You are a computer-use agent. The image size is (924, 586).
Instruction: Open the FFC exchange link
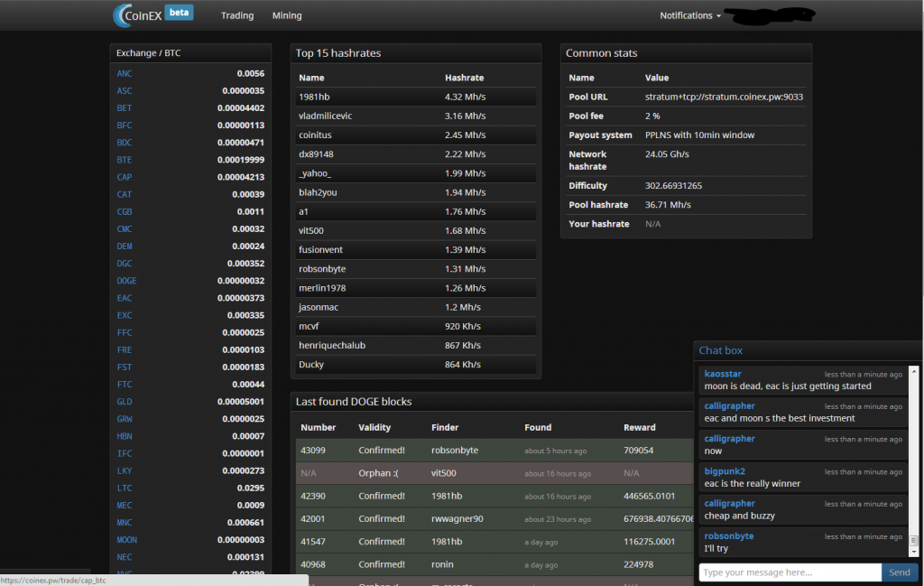pyautogui.click(x=125, y=332)
